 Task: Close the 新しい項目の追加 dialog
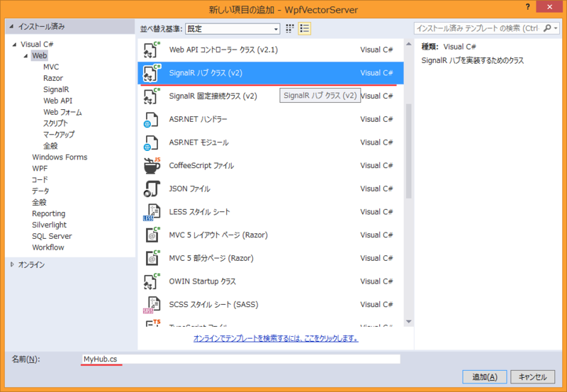(550, 7)
